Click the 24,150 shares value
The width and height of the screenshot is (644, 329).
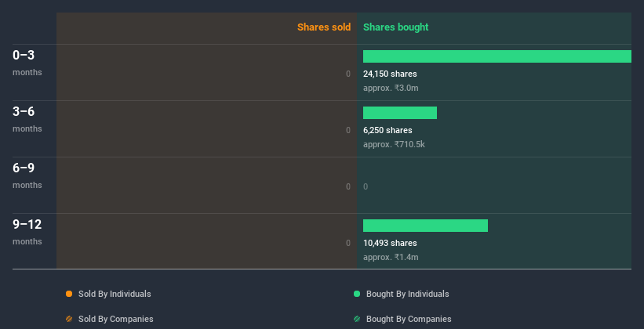pos(390,74)
